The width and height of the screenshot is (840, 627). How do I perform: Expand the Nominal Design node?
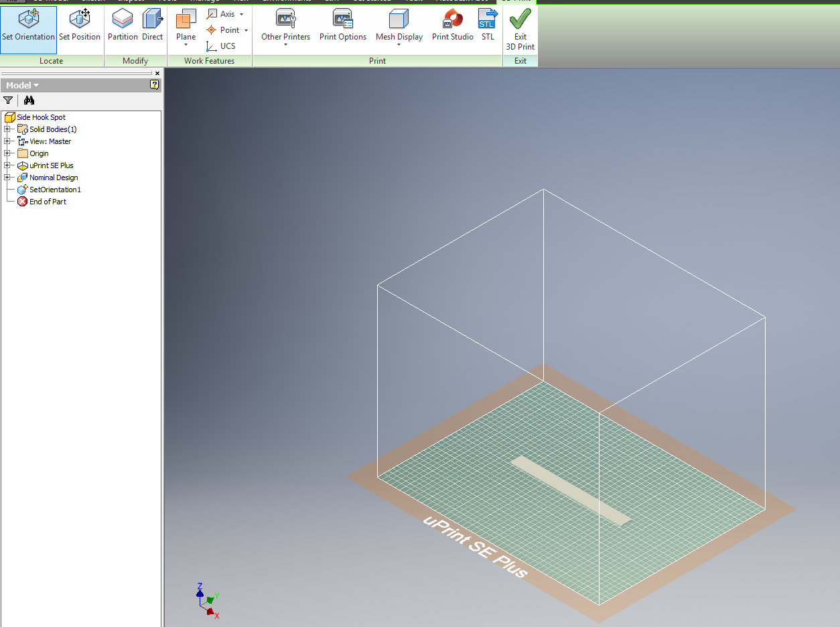[7, 178]
